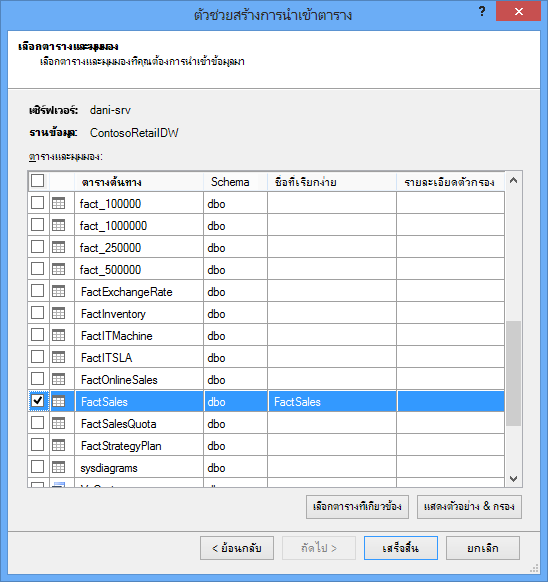Click table icon for fact_100000 row

tap(58, 203)
